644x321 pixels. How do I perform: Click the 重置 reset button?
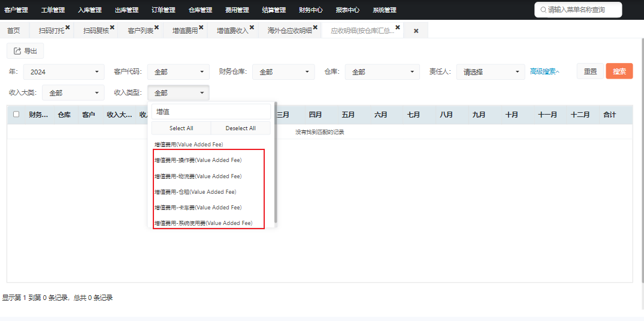point(590,71)
